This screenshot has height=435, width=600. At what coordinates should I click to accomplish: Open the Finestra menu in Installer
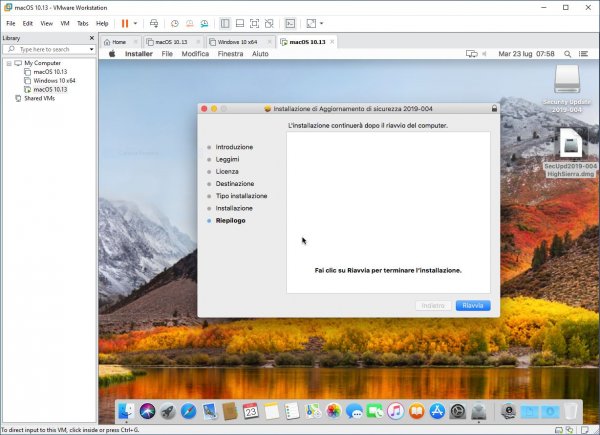click(x=230, y=53)
